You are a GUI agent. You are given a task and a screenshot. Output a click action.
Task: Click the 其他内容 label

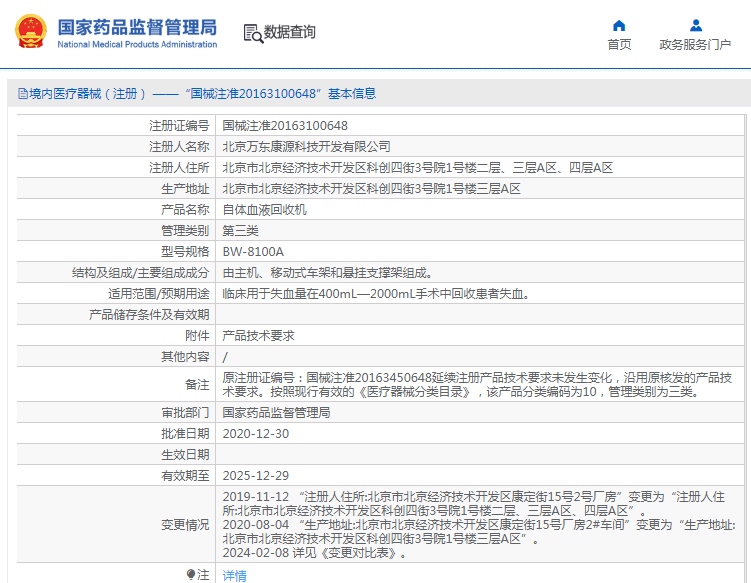185,357
